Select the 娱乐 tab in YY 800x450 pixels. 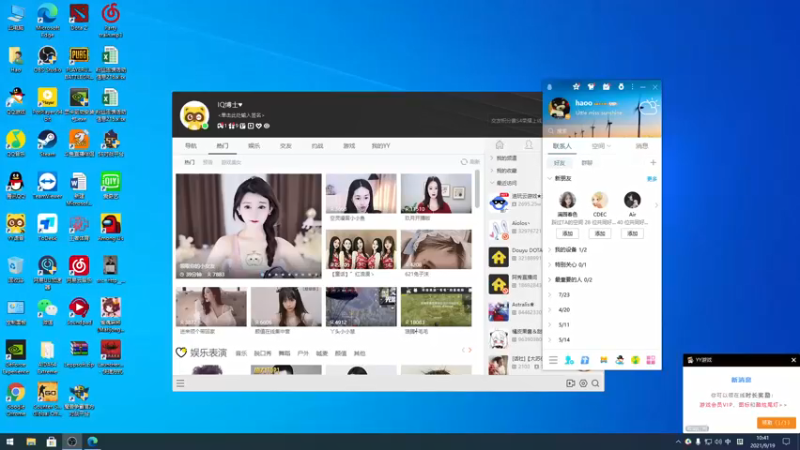tap(254, 146)
